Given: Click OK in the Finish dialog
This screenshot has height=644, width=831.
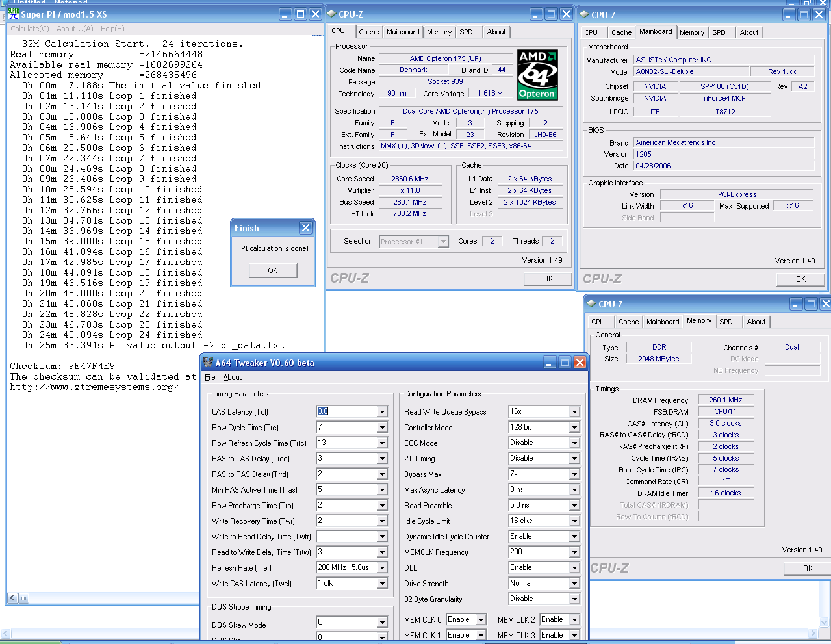Looking at the screenshot, I should pyautogui.click(x=272, y=270).
